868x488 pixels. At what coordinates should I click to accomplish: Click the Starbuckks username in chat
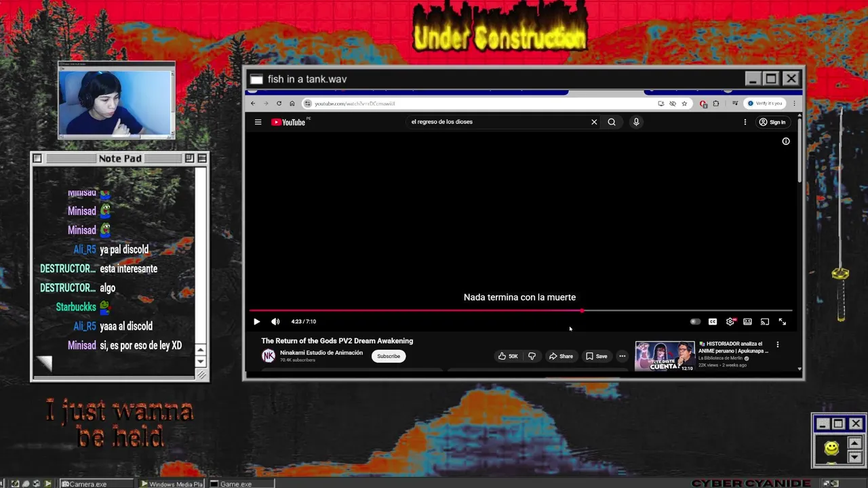point(76,307)
